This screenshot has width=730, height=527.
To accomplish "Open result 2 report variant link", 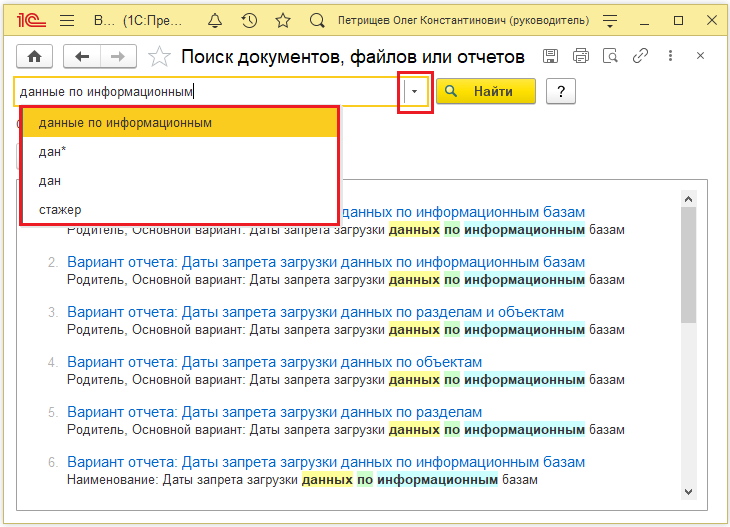I will pos(326,262).
